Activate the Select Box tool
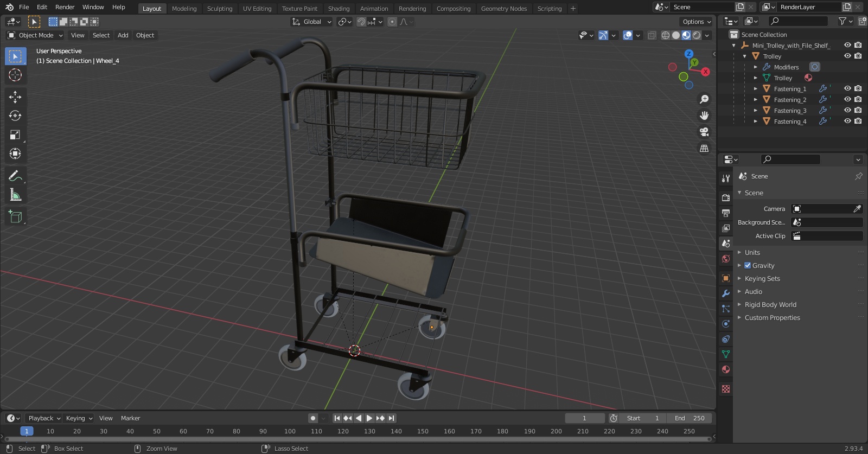Screen dimensions: 868x454 15,56
